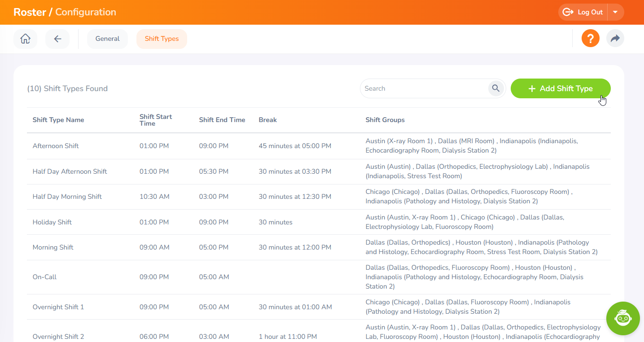Click the search magnifier icon
The height and width of the screenshot is (342, 644).
tap(495, 88)
